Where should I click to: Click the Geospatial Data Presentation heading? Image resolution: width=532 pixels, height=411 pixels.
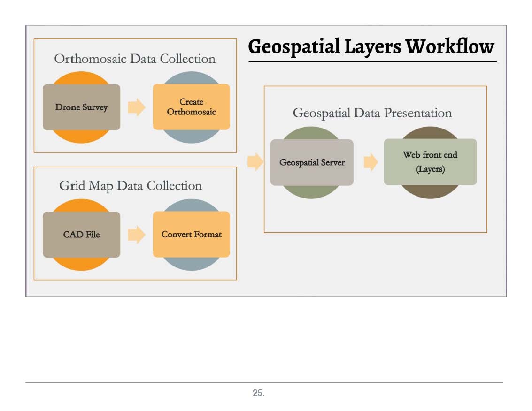coord(372,113)
